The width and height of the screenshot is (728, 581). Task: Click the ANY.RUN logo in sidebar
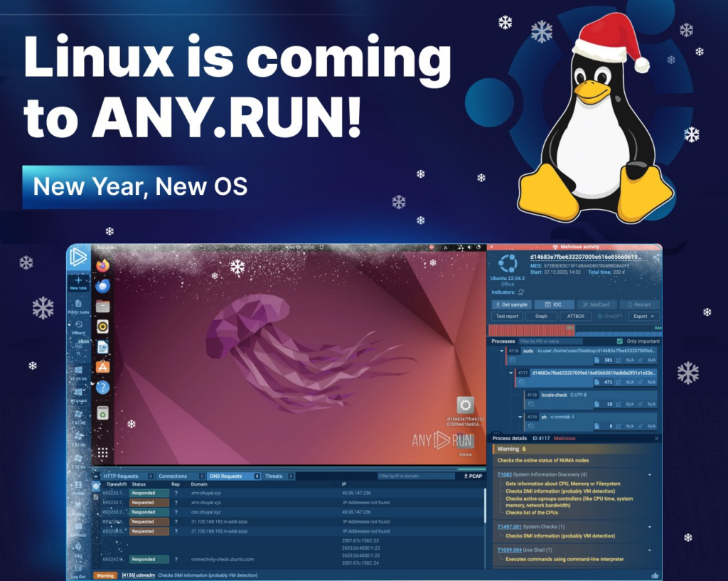tap(78, 257)
